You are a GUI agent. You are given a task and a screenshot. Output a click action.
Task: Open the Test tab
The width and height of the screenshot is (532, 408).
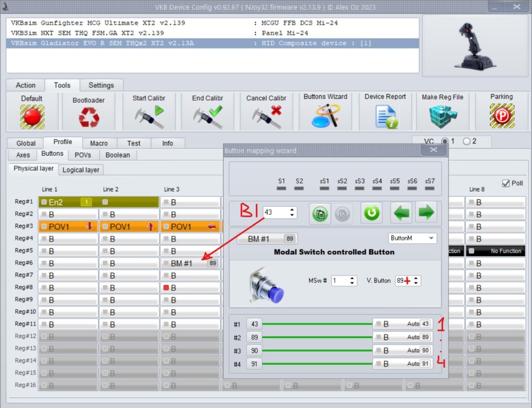point(134,143)
